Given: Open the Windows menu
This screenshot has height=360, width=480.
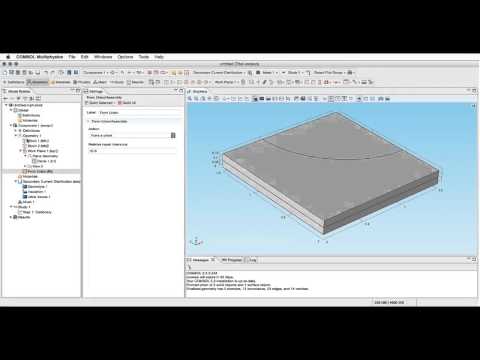Looking at the screenshot, I should (103, 57).
